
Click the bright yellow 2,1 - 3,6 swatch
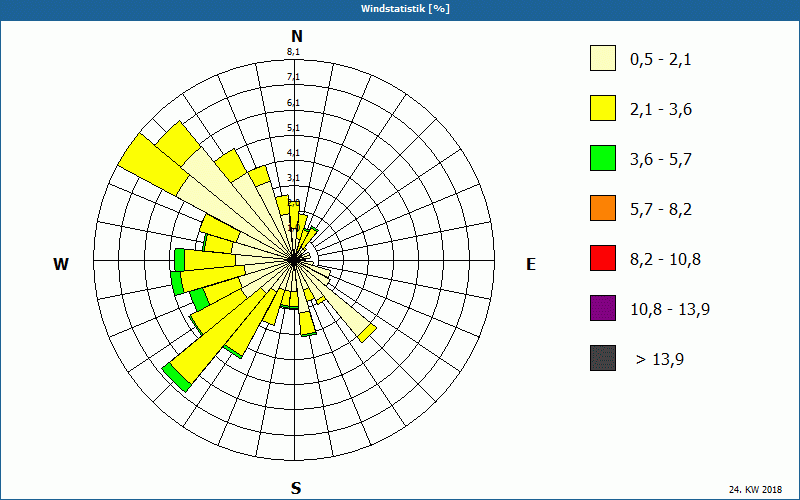(603, 108)
